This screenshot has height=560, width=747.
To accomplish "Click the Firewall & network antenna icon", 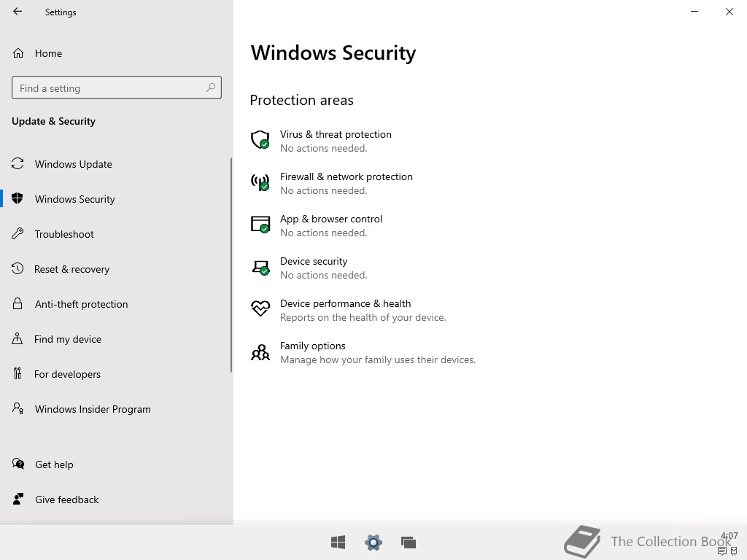I will pos(260,182).
